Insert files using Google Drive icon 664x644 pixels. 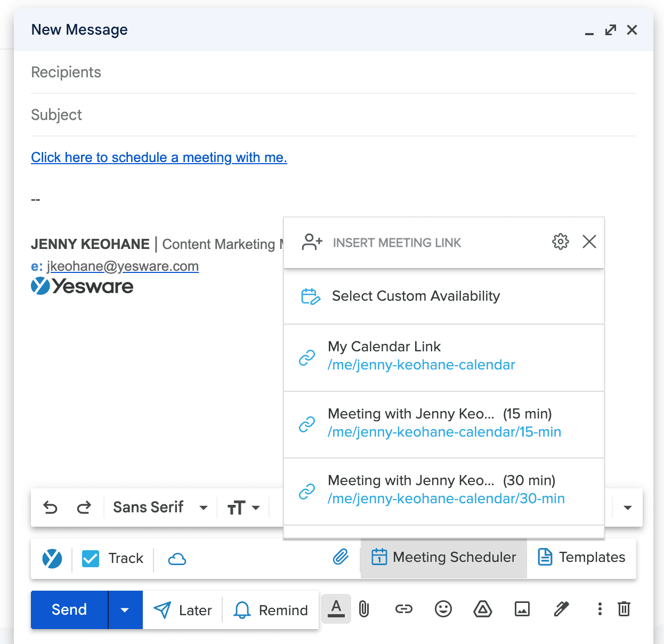482,609
